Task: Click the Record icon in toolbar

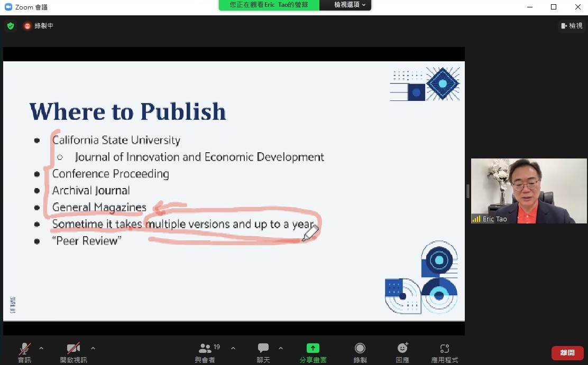Action: coord(360,349)
